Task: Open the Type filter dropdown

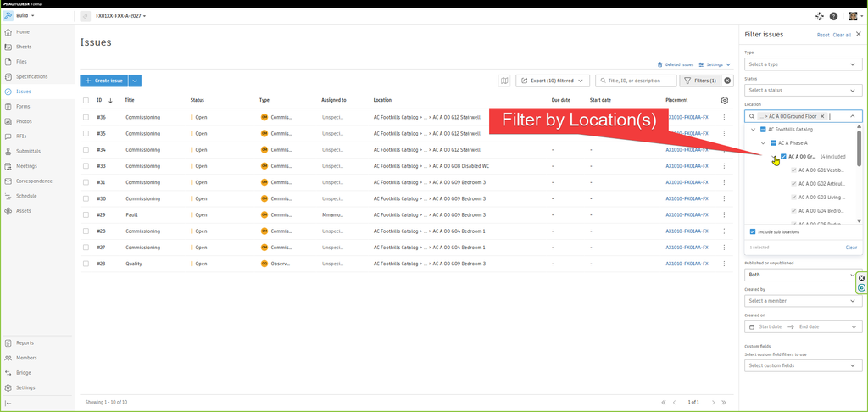Action: point(804,64)
